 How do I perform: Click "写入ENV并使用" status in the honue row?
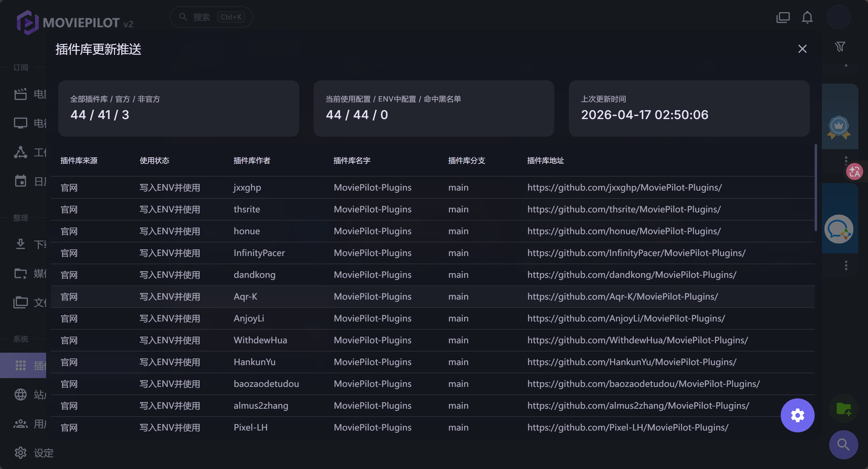pyautogui.click(x=170, y=231)
